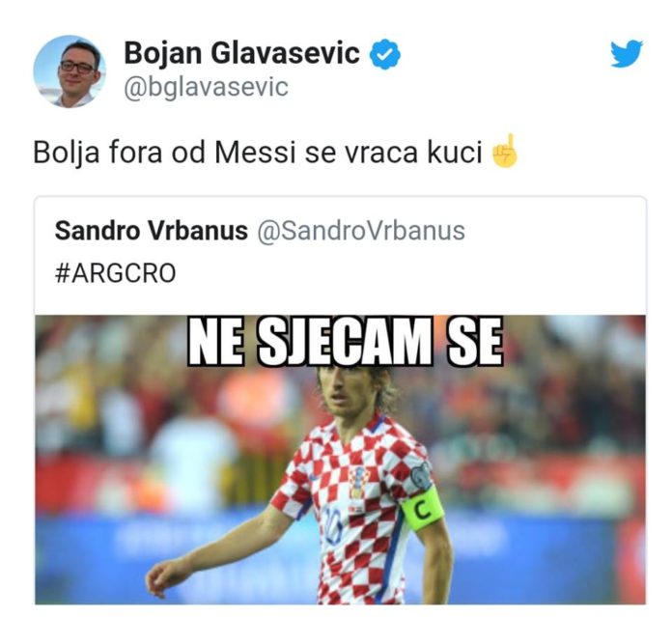Click the word 'kuci' in tweet text
This screenshot has width=672, height=617.
click(x=455, y=152)
